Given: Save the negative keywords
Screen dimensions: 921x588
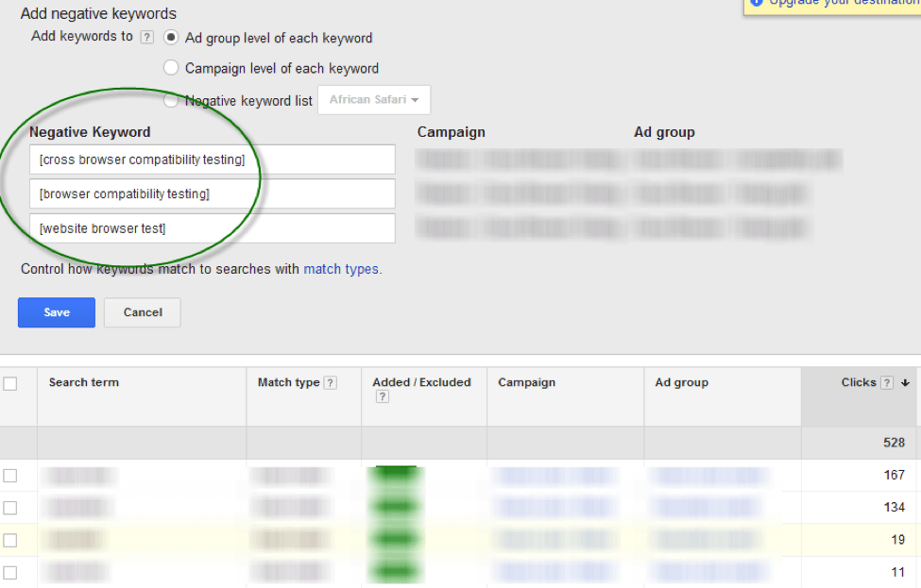Looking at the screenshot, I should coord(56,312).
